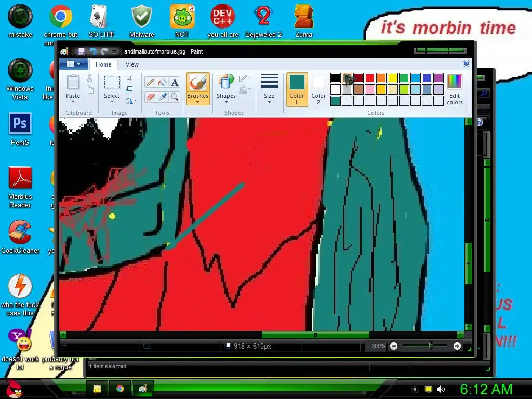This screenshot has width=532, height=399.
Task: Open the Paint file menu button
Action: pos(74,64)
